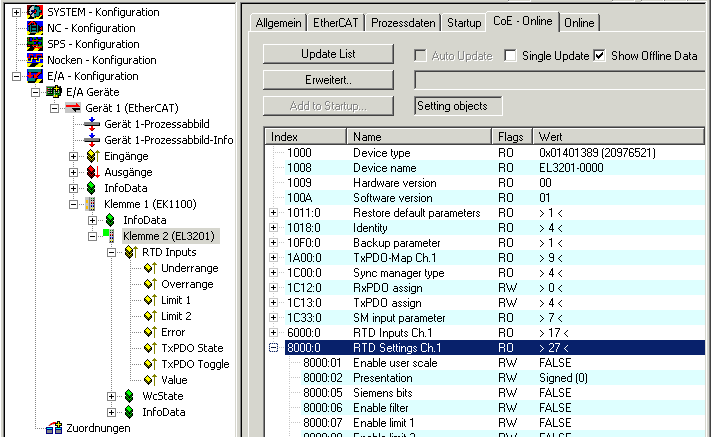
Task: Click the Value variable icon
Action: tap(150, 380)
